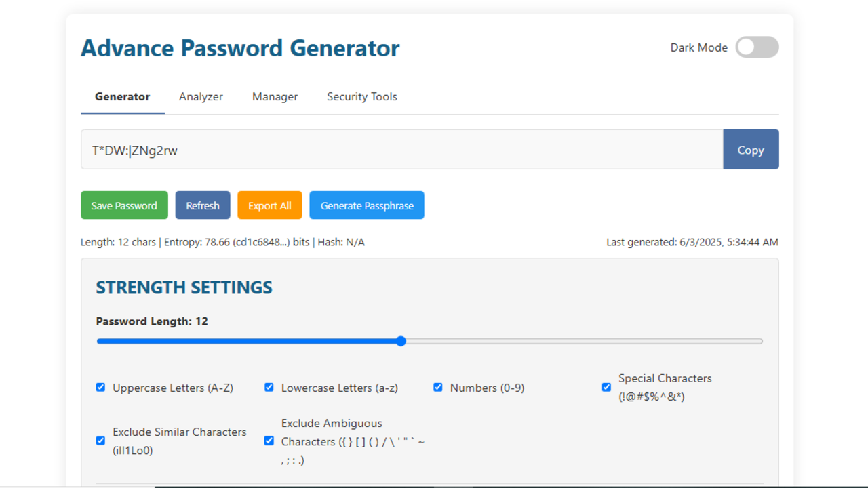Go to the Security Tools tab
Viewport: 868px width, 488px height.
pos(361,97)
